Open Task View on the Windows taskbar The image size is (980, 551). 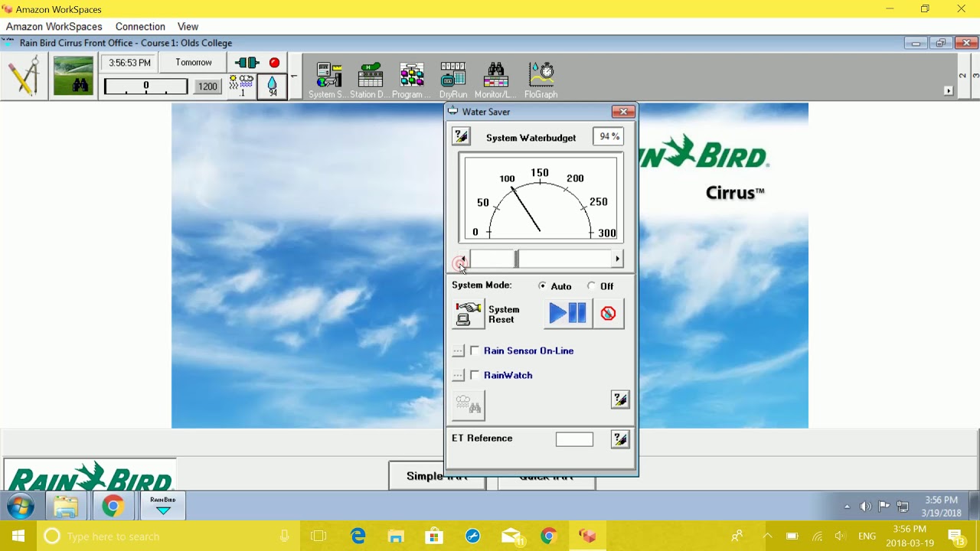[x=318, y=536]
